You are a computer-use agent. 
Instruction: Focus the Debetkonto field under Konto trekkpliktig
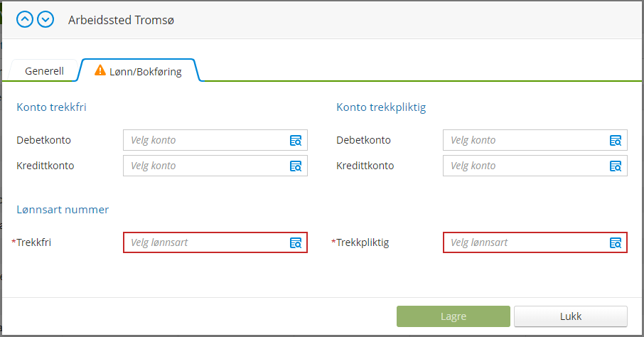[x=535, y=140]
